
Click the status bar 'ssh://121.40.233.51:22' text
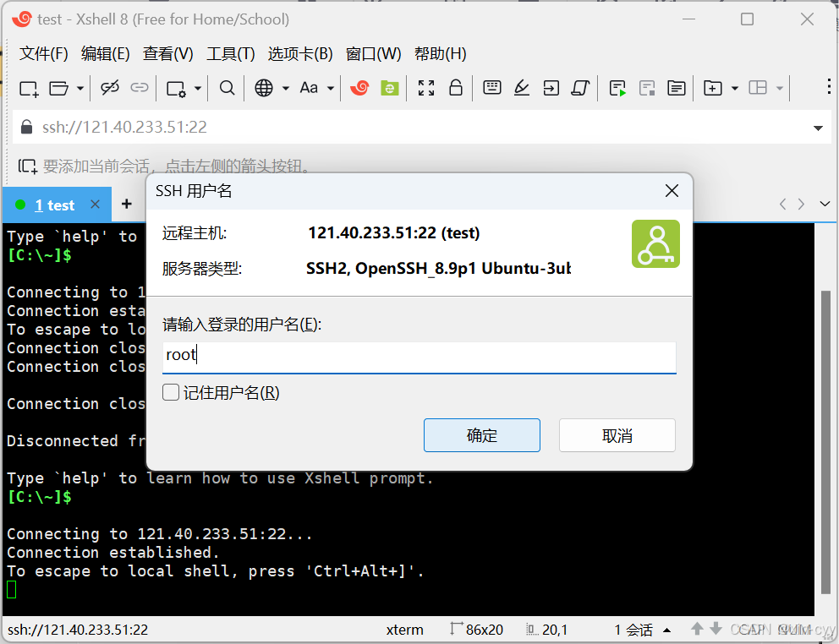click(78, 630)
